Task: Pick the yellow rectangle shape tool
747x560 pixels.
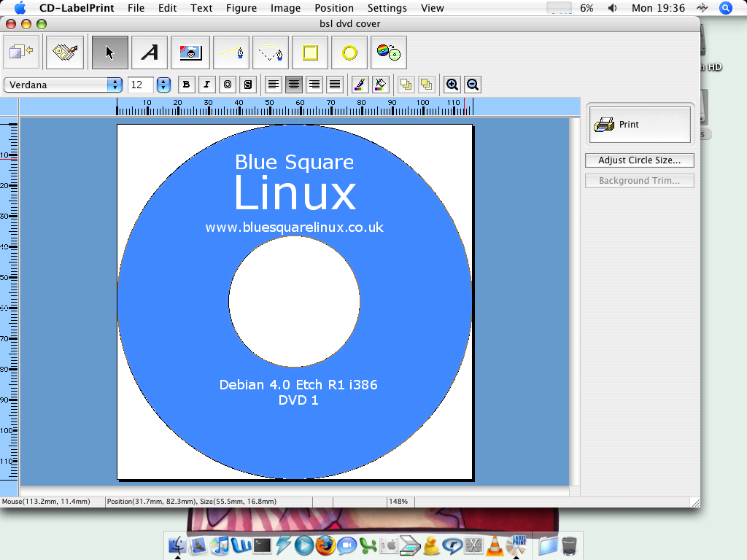Action: point(310,52)
